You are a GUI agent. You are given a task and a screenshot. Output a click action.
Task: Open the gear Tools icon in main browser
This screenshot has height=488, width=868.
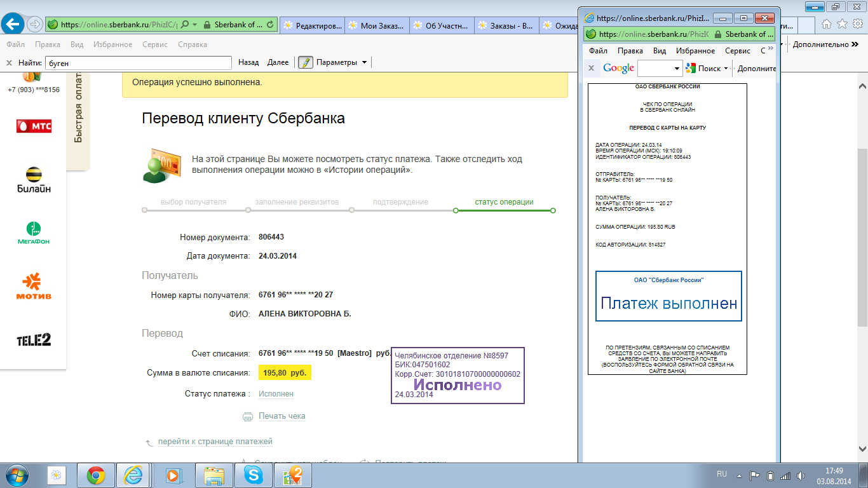[x=857, y=24]
